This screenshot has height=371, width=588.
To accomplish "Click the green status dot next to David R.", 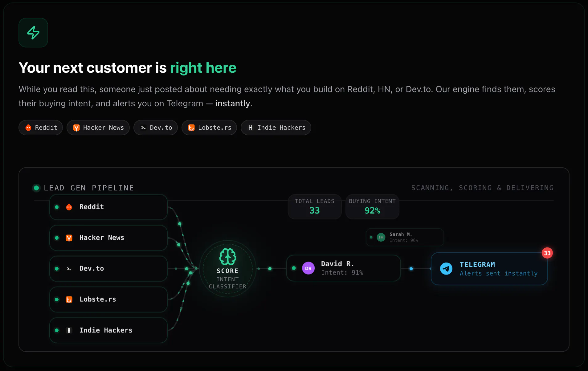I will point(294,268).
